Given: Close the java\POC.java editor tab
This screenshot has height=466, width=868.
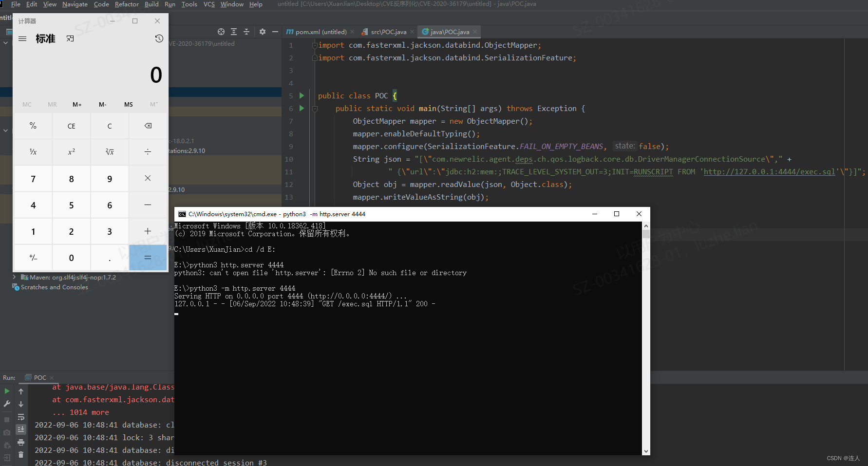Looking at the screenshot, I should point(475,32).
